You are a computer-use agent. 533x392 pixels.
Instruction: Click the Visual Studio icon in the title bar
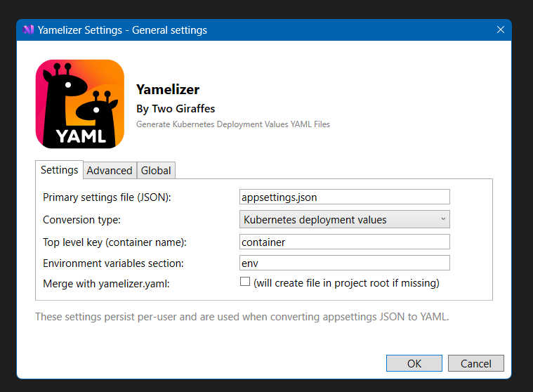(x=28, y=30)
